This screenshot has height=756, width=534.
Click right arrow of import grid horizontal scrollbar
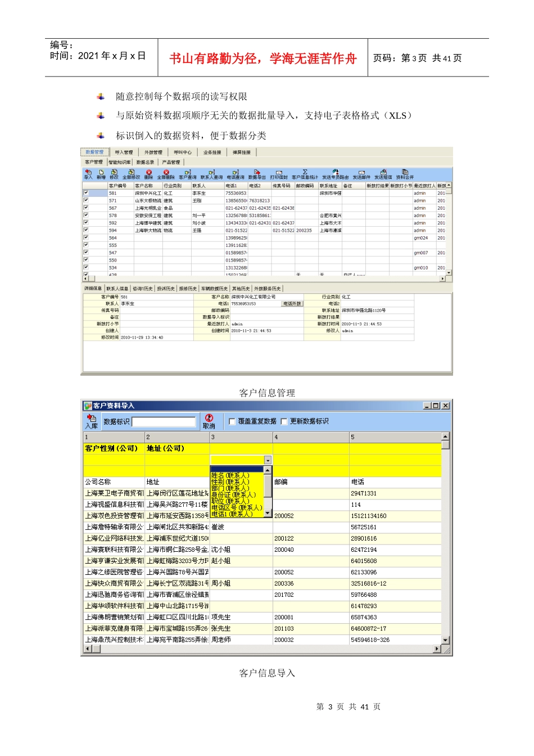tap(437, 649)
